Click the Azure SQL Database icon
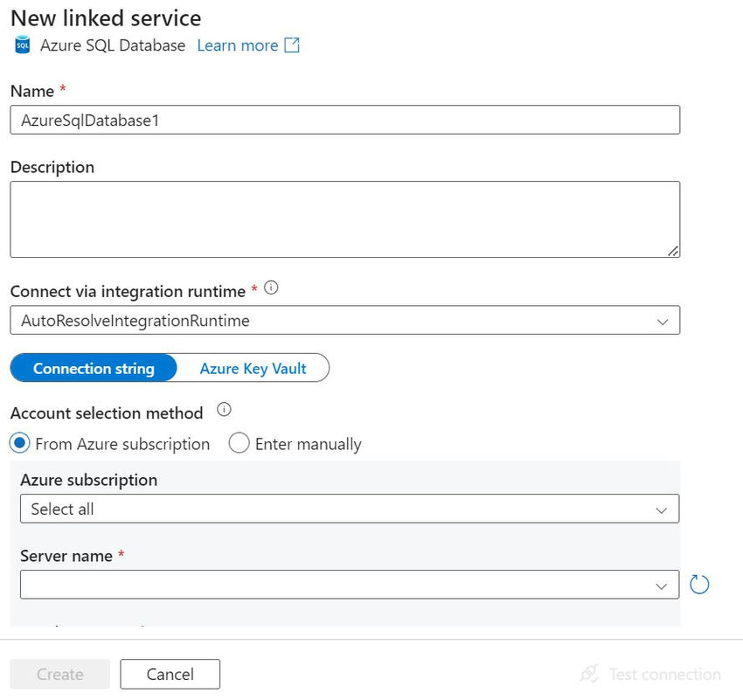 tap(23, 45)
